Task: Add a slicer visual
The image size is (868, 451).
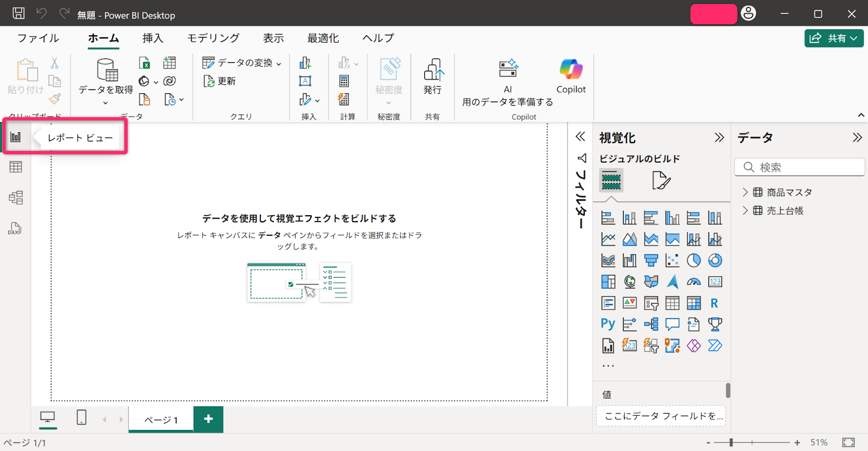Action: click(651, 303)
